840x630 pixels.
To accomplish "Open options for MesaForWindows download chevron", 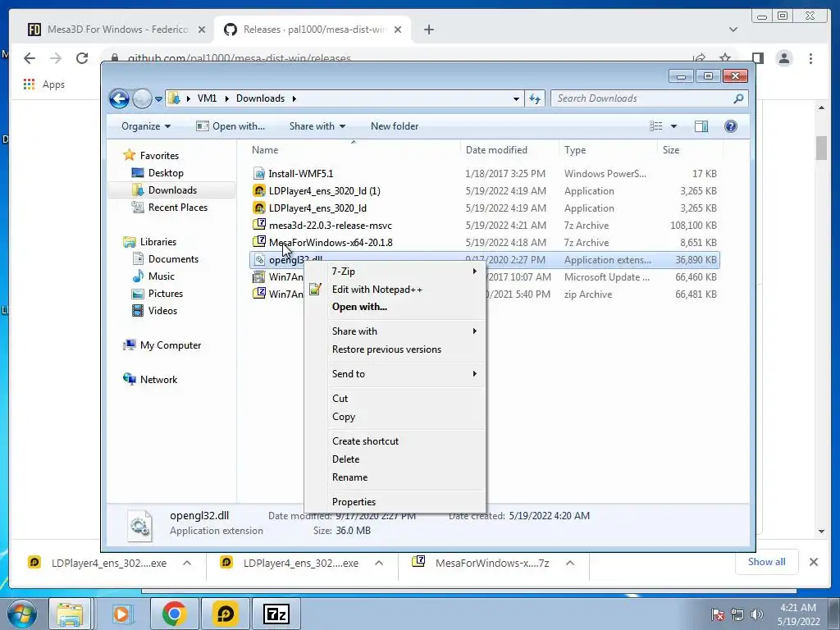I will (570, 563).
